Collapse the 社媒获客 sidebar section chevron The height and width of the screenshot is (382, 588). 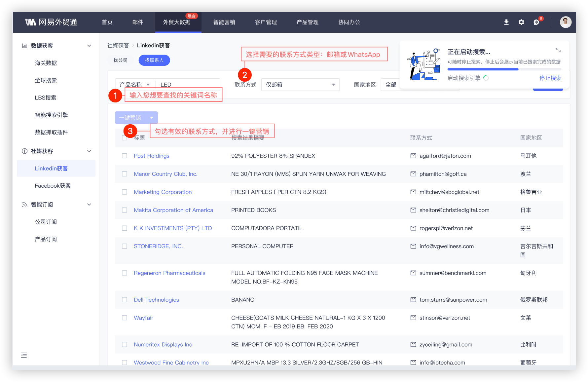point(89,151)
